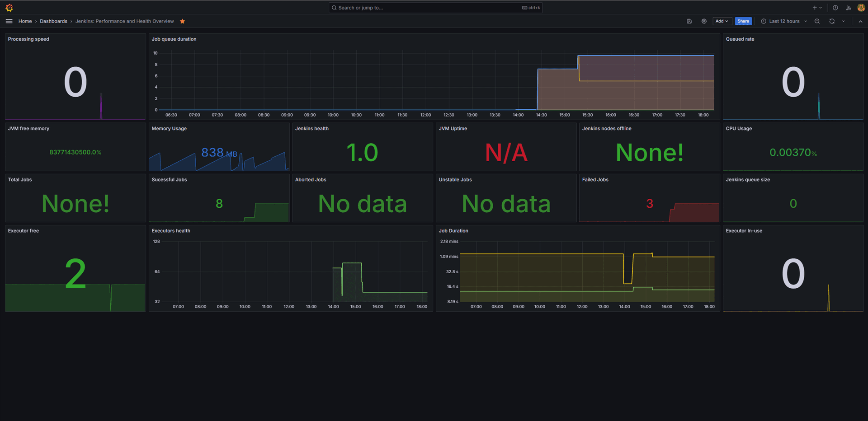This screenshot has width=868, height=421.
Task: Focus the Search or jump to field
Action: click(x=435, y=8)
